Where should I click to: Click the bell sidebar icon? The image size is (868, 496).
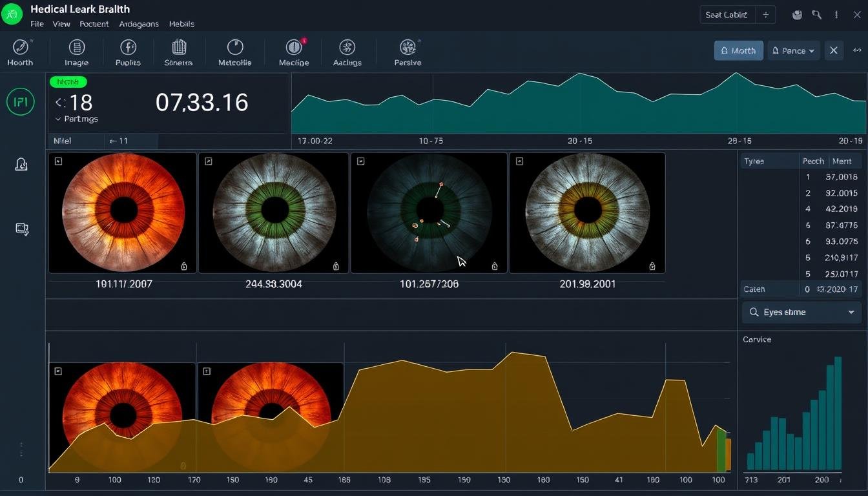coord(21,165)
